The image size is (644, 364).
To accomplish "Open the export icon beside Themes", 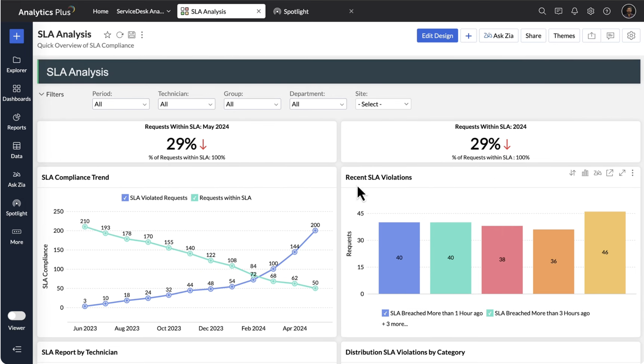I will pos(591,36).
